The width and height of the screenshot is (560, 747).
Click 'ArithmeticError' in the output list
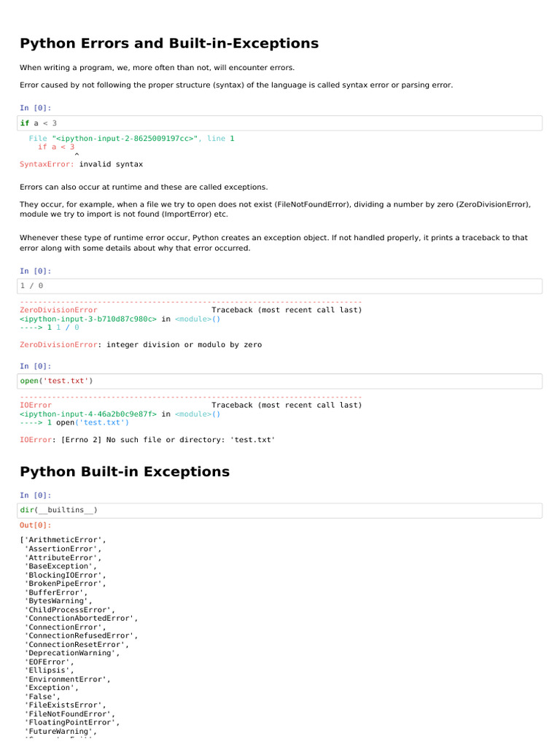pos(65,540)
